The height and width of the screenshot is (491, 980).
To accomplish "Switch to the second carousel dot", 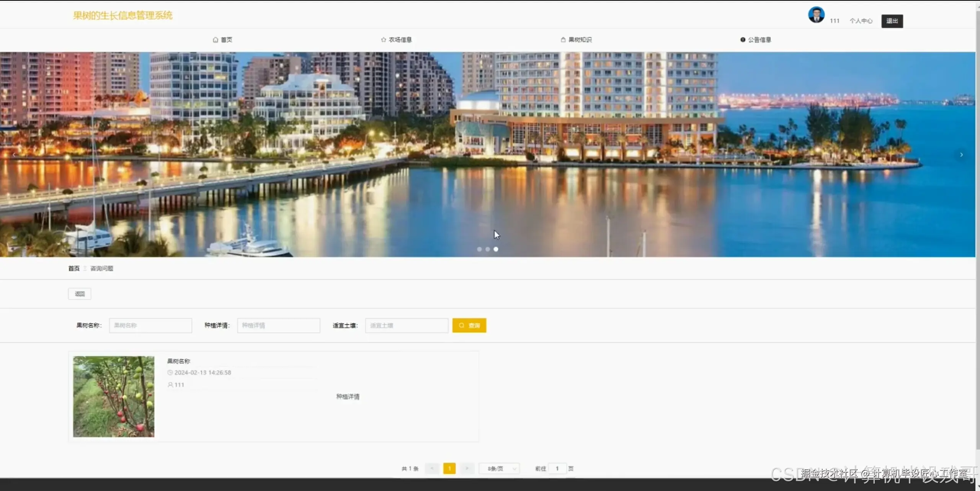I will click(487, 249).
